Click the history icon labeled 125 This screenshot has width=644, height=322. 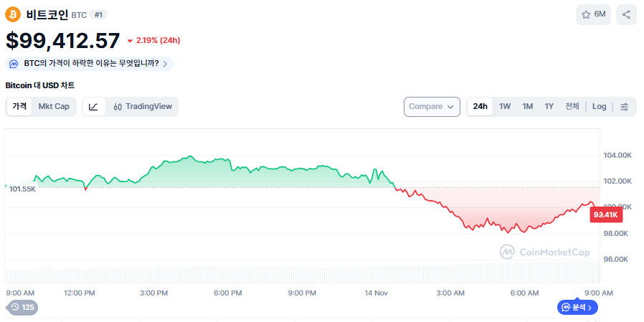point(22,307)
